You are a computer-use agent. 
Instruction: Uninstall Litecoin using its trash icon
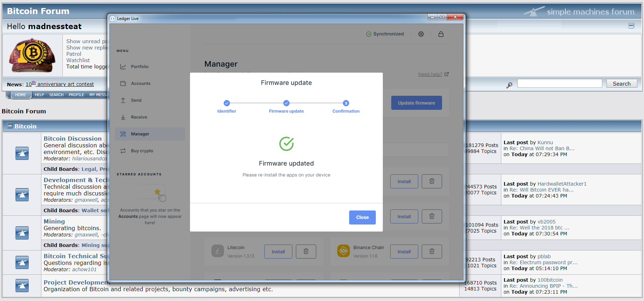click(306, 252)
